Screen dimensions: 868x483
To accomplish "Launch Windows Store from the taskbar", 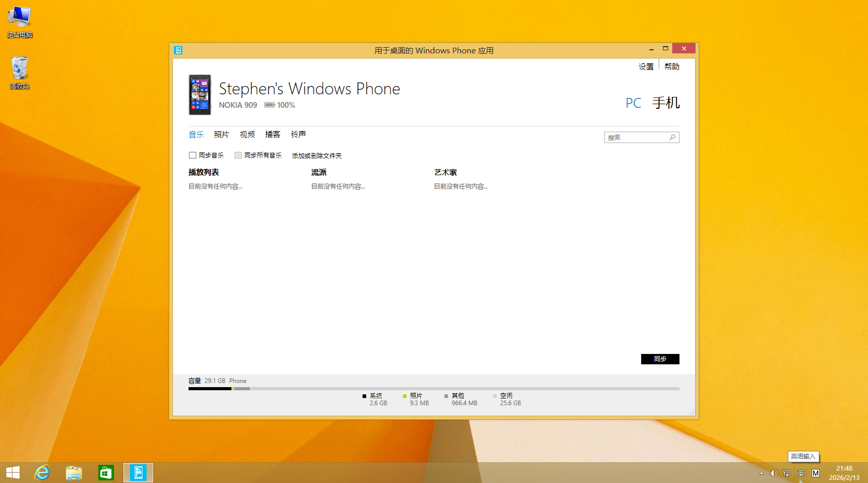I will (106, 473).
